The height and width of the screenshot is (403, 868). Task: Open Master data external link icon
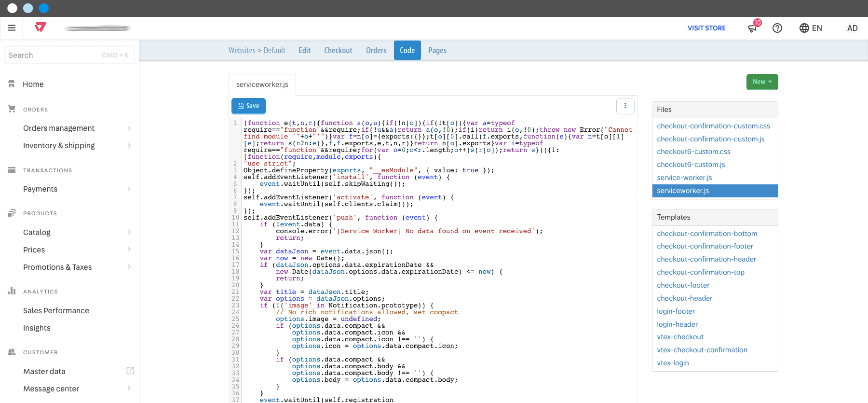point(130,371)
